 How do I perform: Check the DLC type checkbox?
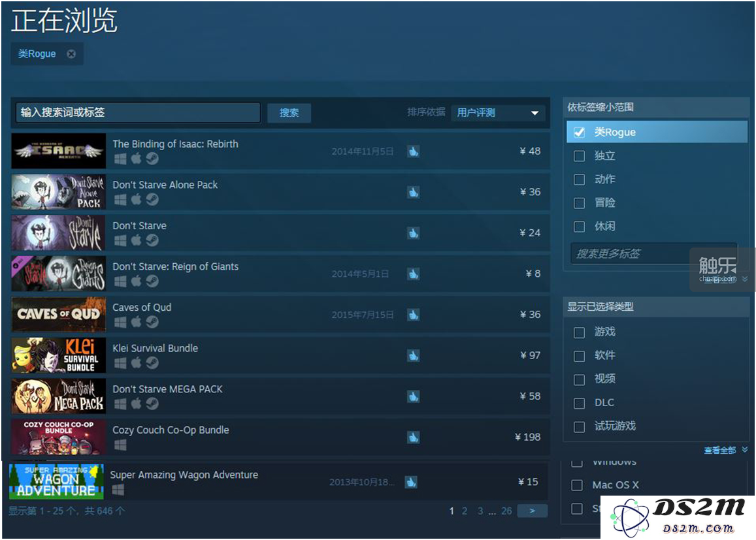579,403
